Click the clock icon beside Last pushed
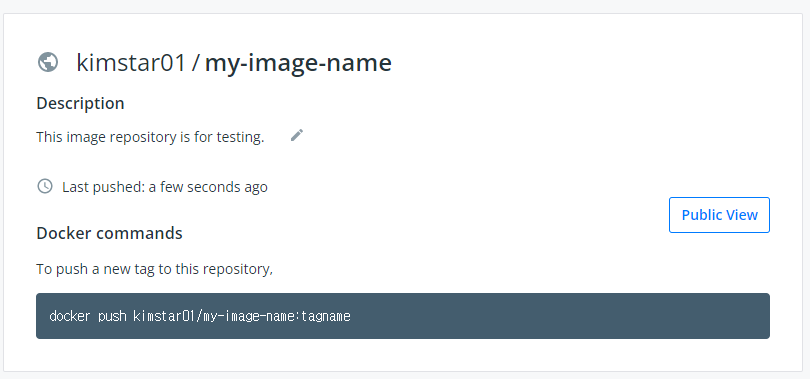810x379 pixels. click(45, 186)
